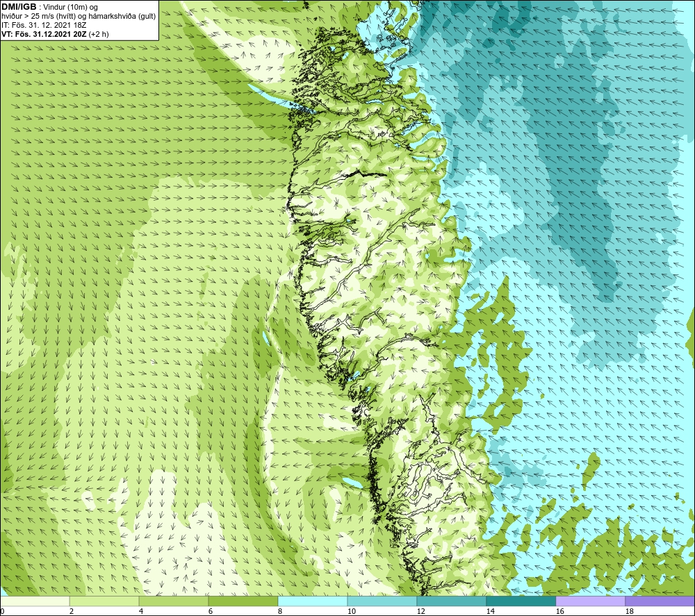This screenshot has width=695, height=616.
Task: Click the scale label '18'
Action: tap(629, 611)
